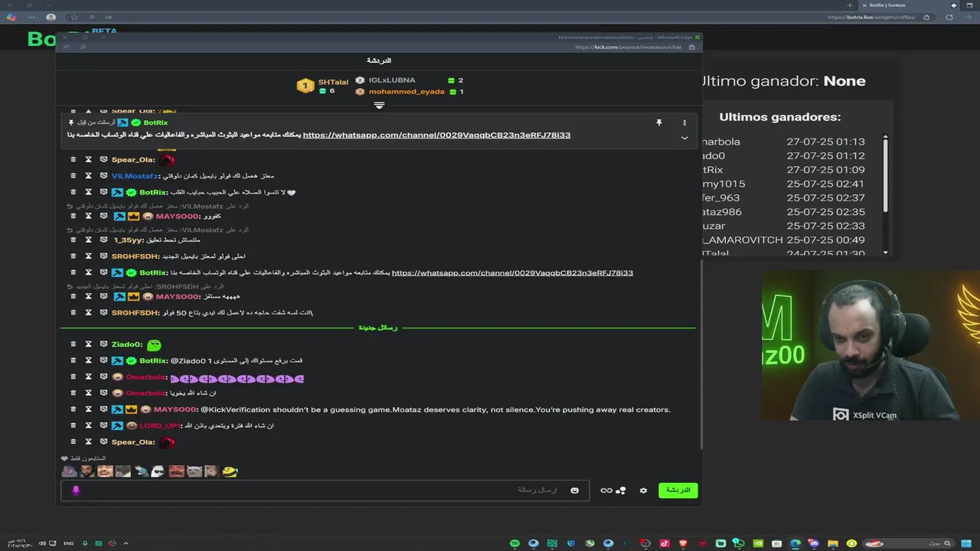Open TikTok from the Windows taskbar
Viewport: 980px width, 551px height.
coord(665,543)
